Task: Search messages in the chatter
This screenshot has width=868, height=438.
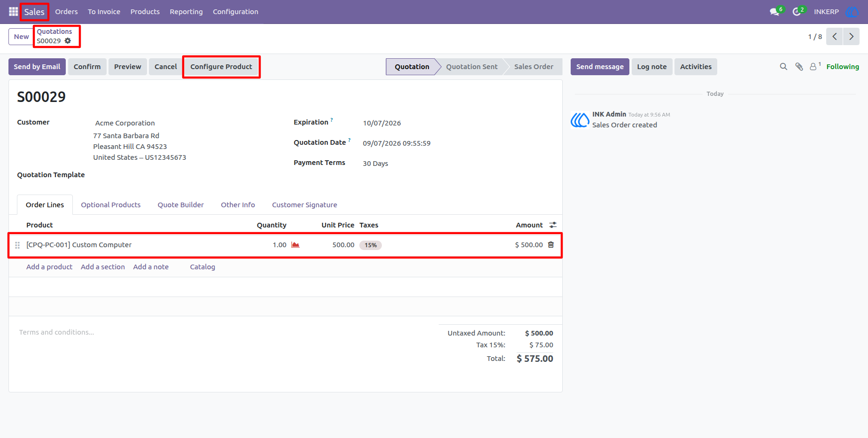Action: (783, 67)
